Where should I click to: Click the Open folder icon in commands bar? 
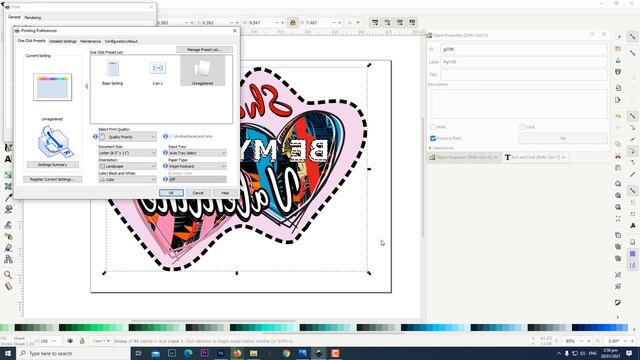tap(618, 49)
